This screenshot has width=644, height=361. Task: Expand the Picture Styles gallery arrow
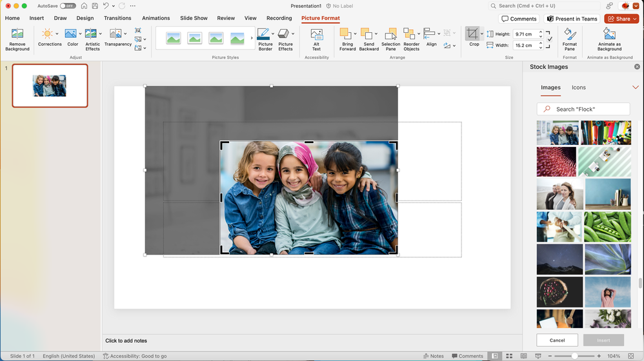pos(252,38)
